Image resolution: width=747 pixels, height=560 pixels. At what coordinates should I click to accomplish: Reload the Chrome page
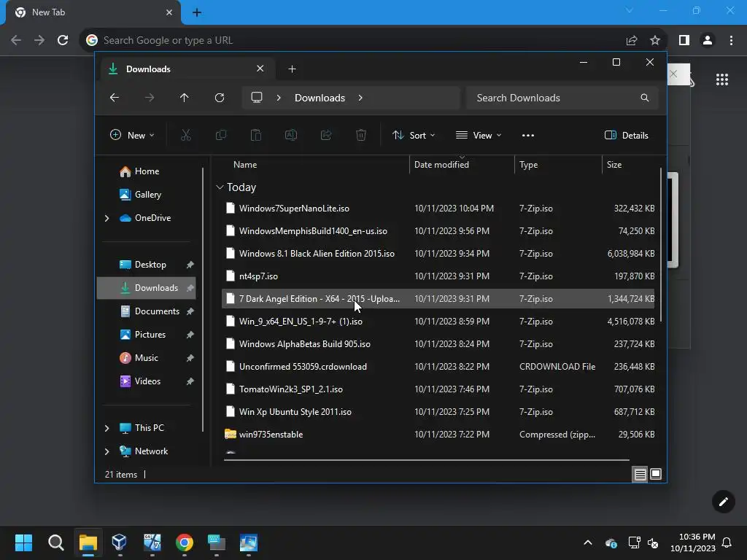(63, 41)
